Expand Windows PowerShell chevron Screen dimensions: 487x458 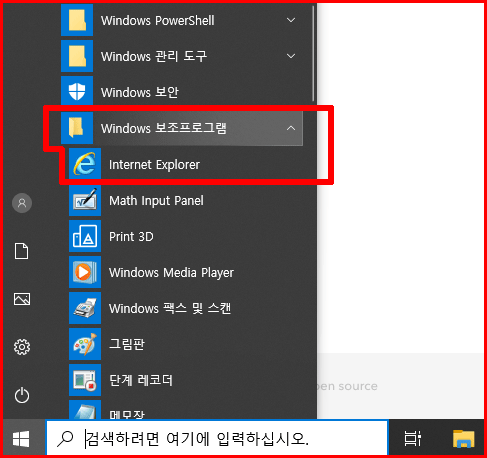(291, 20)
